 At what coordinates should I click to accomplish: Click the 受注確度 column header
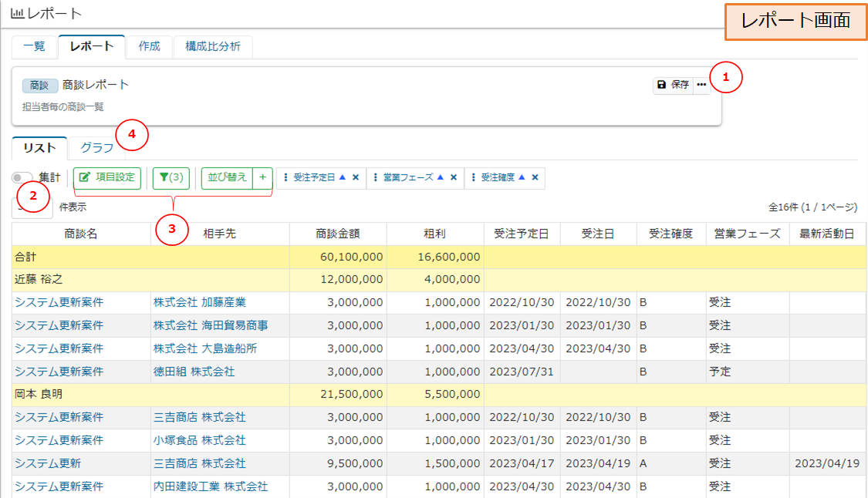[x=671, y=234]
